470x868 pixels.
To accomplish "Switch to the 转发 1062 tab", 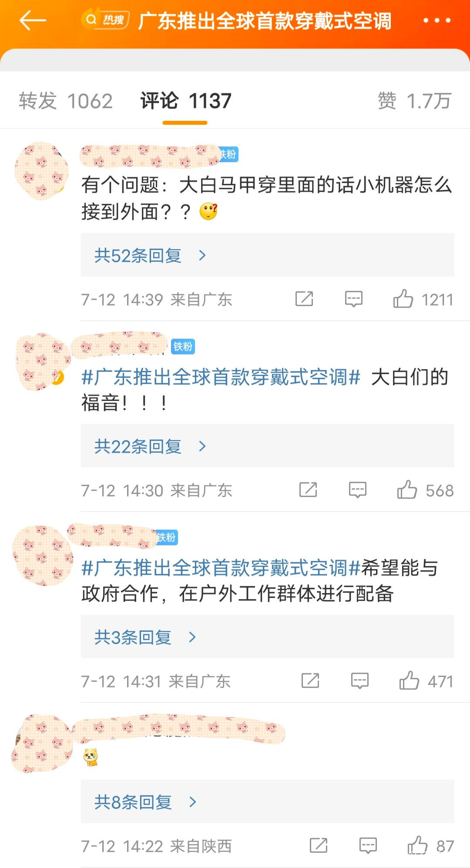I will [66, 101].
